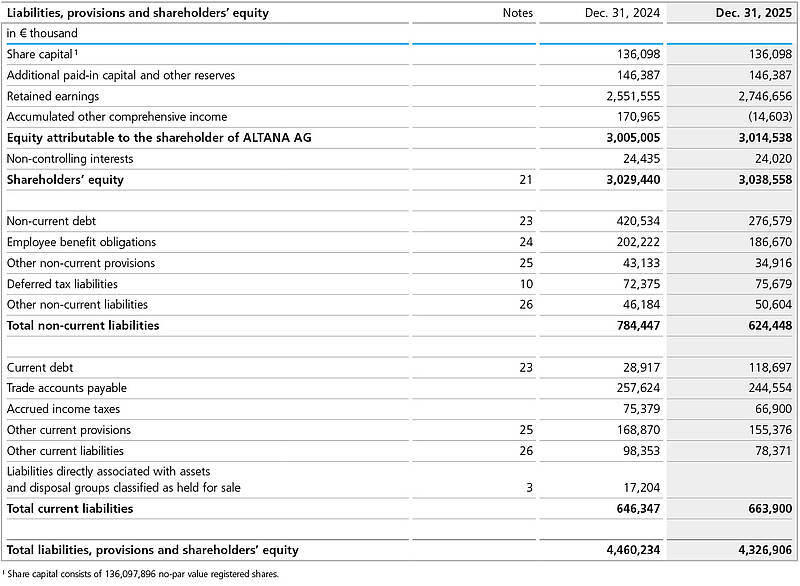Select the Total current liabilities row label
Screen dimensions: 800x586
pyautogui.click(x=70, y=509)
